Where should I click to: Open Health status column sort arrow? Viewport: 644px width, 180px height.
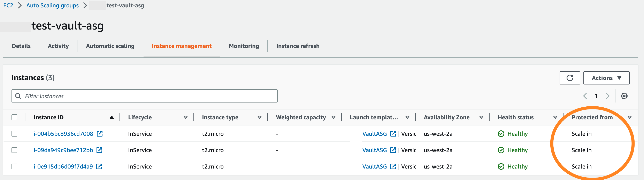click(x=555, y=117)
